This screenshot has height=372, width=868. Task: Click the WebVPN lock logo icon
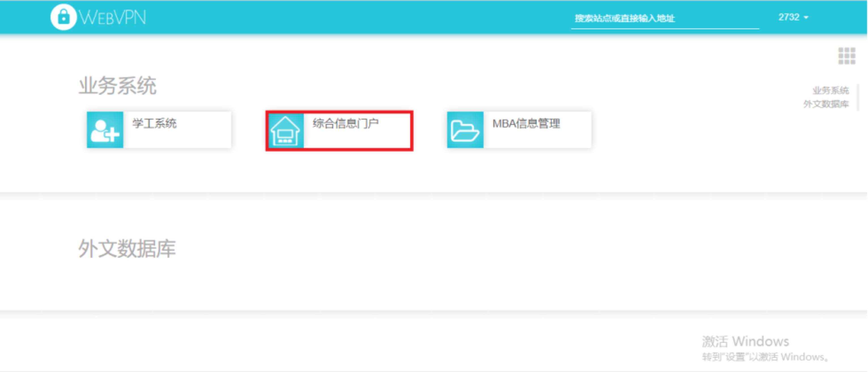pyautogui.click(x=63, y=17)
